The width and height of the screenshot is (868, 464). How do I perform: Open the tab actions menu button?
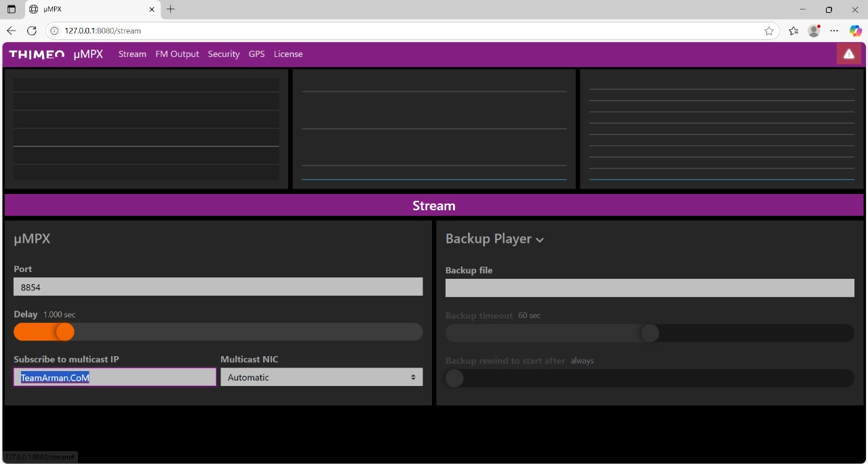coord(12,9)
